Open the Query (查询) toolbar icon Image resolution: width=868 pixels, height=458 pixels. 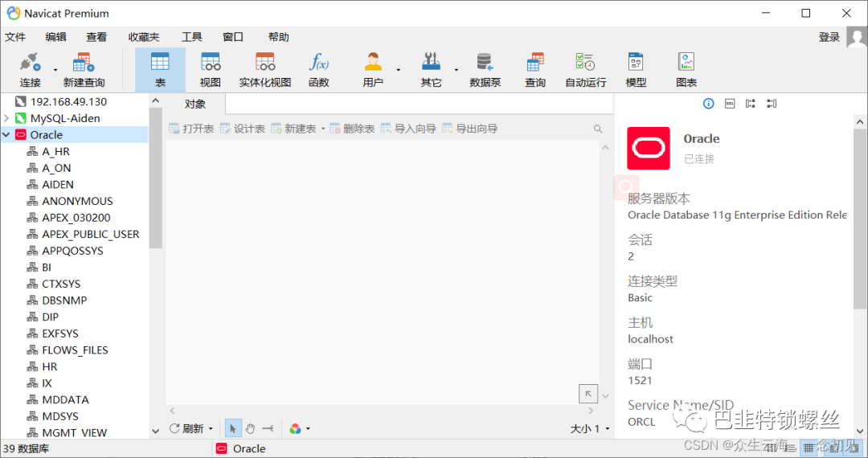[535, 70]
